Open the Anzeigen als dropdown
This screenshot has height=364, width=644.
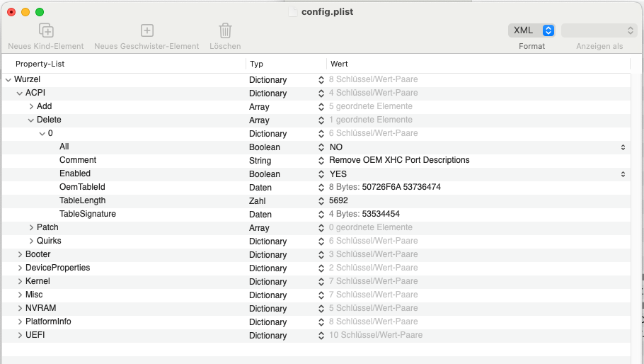(599, 30)
